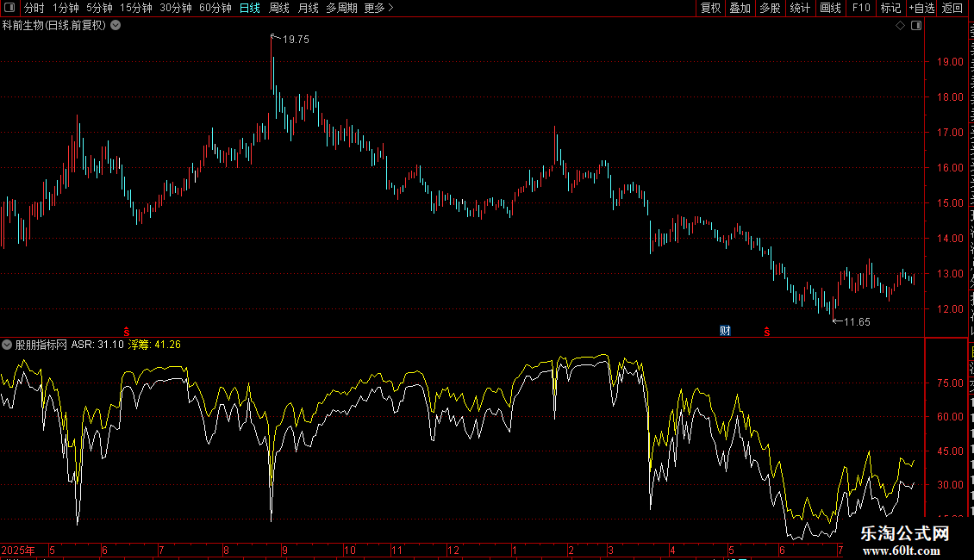Open dropdown beside 股朋指标网 indicator
974x560 pixels.
(x=7, y=345)
